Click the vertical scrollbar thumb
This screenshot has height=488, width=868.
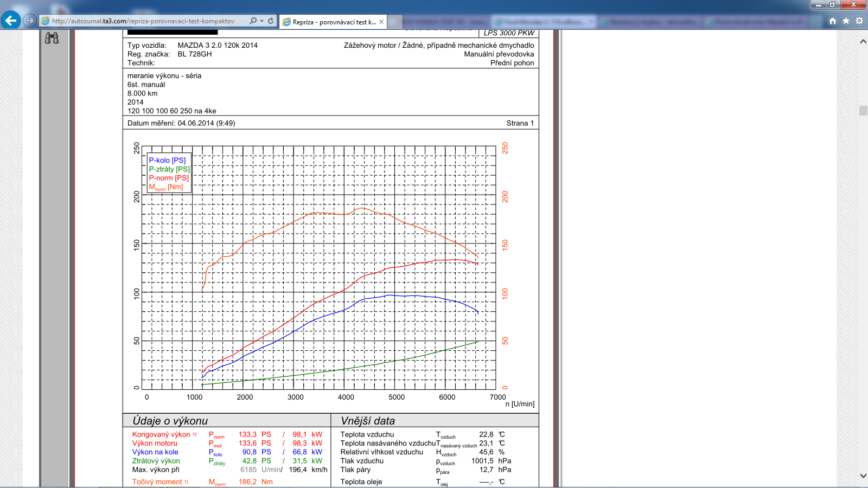[863, 111]
